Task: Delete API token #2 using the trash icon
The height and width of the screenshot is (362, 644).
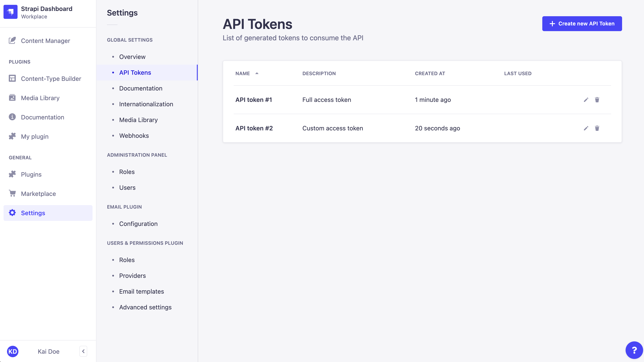Action: tap(597, 128)
